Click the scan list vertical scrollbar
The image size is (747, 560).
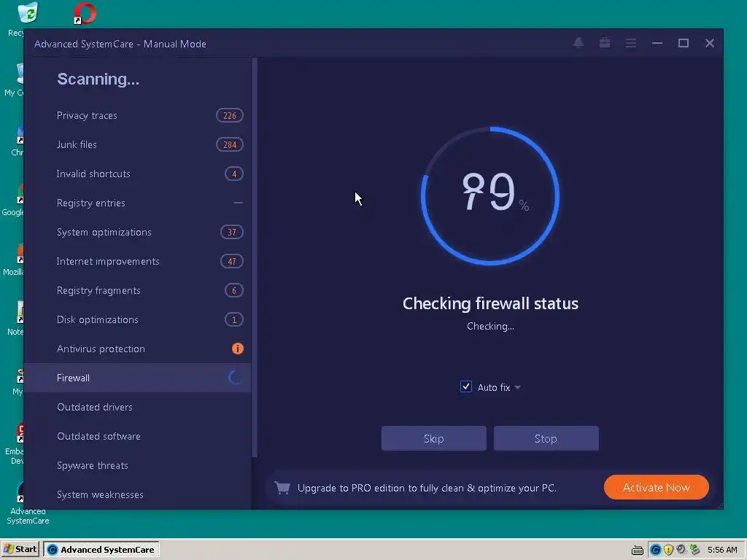click(255, 257)
